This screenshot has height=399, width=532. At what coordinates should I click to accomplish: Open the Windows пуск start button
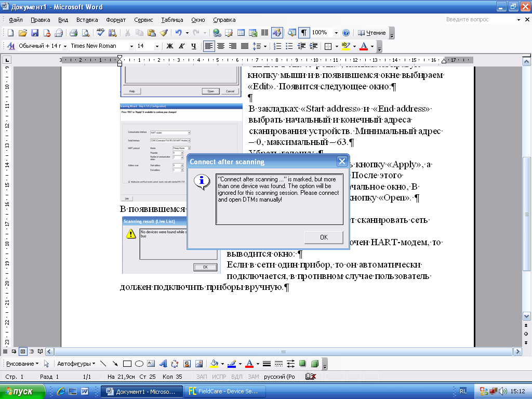click(x=22, y=392)
